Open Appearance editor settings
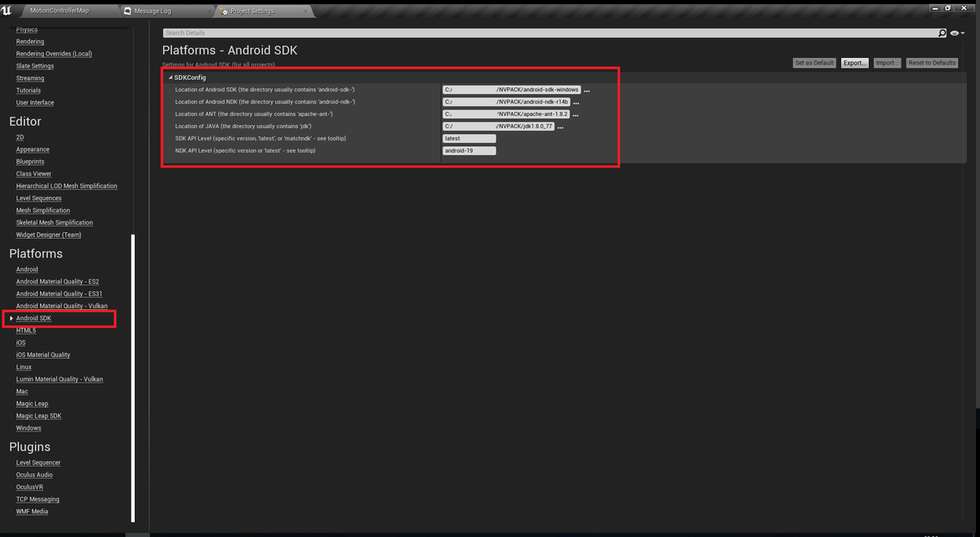The height and width of the screenshot is (537, 980). tap(33, 150)
